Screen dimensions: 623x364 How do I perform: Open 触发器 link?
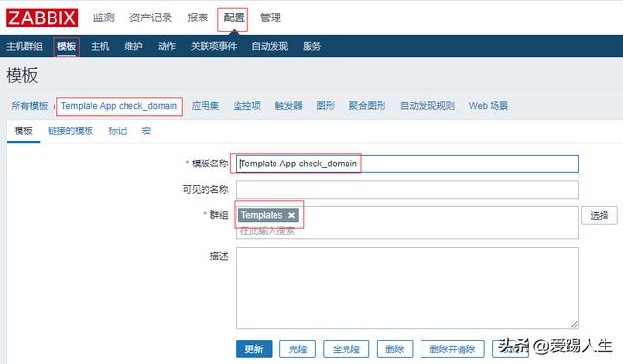288,106
